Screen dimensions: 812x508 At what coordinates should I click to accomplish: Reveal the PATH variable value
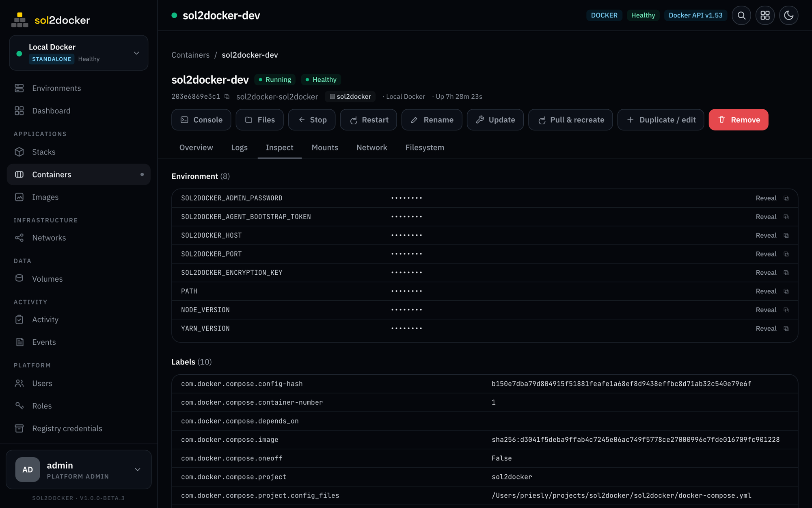coord(766,291)
